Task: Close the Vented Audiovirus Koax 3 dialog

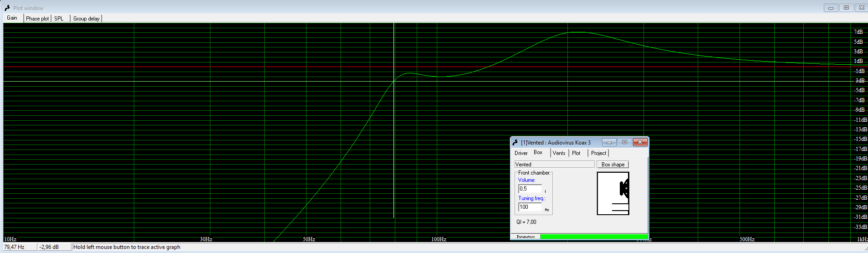Action: click(640, 142)
